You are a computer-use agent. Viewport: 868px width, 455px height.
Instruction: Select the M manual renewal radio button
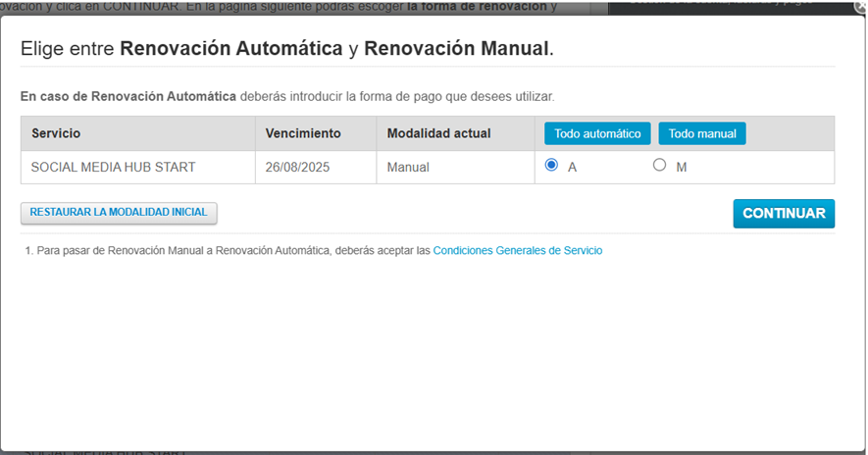[x=659, y=165]
